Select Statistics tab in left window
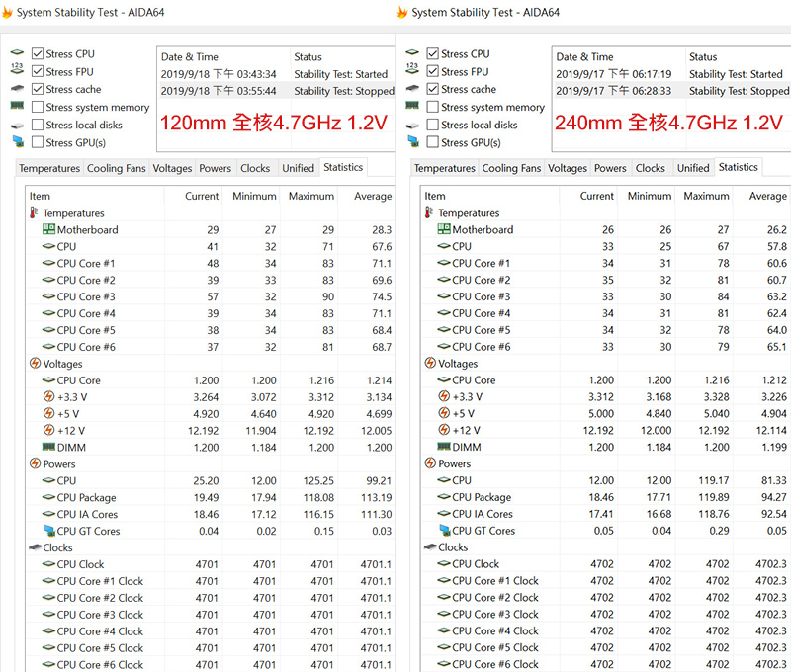The image size is (791, 672). click(x=343, y=167)
